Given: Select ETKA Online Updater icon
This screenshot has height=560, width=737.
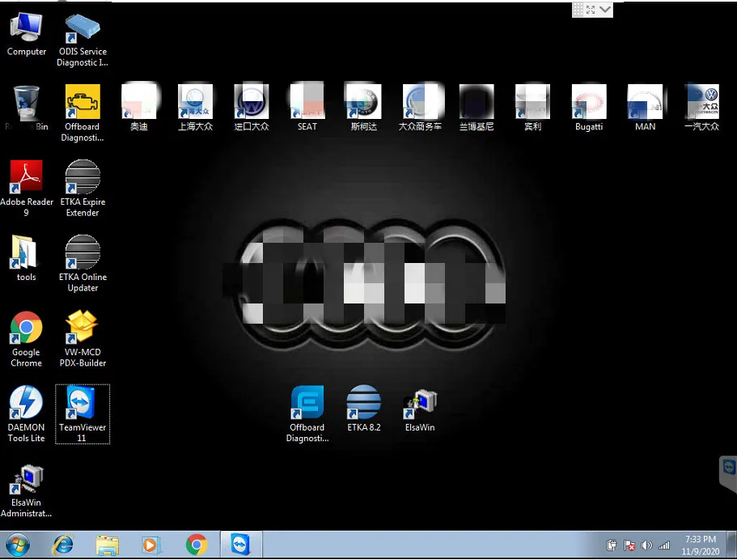Looking at the screenshot, I should coord(83,263).
